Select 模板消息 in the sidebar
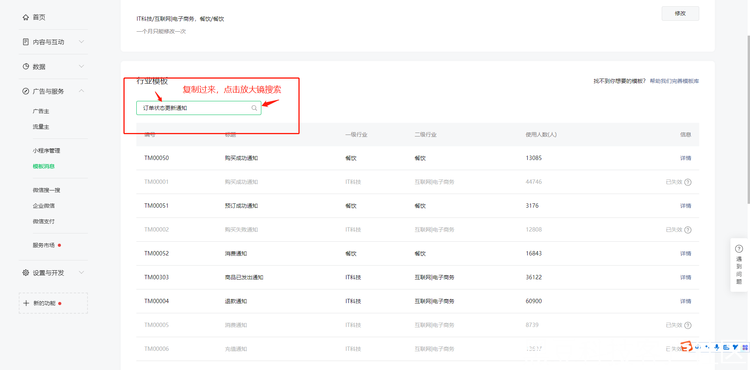This screenshot has height=370, width=750. click(44, 166)
